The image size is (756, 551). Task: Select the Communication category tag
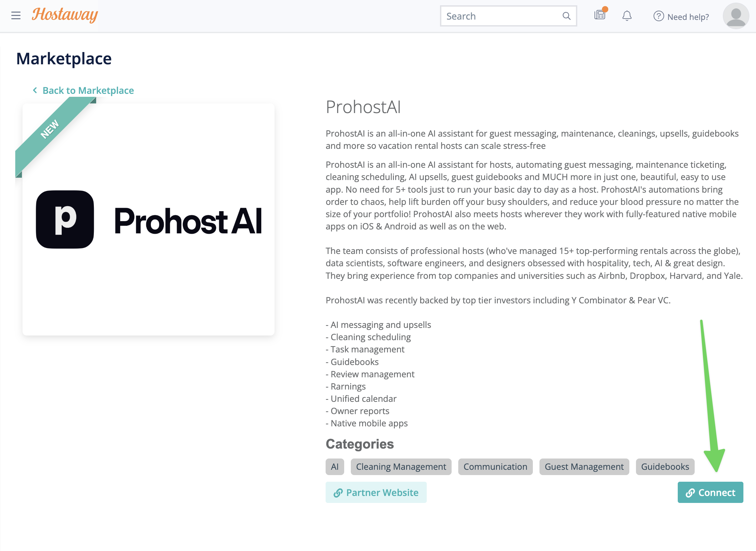pyautogui.click(x=495, y=466)
